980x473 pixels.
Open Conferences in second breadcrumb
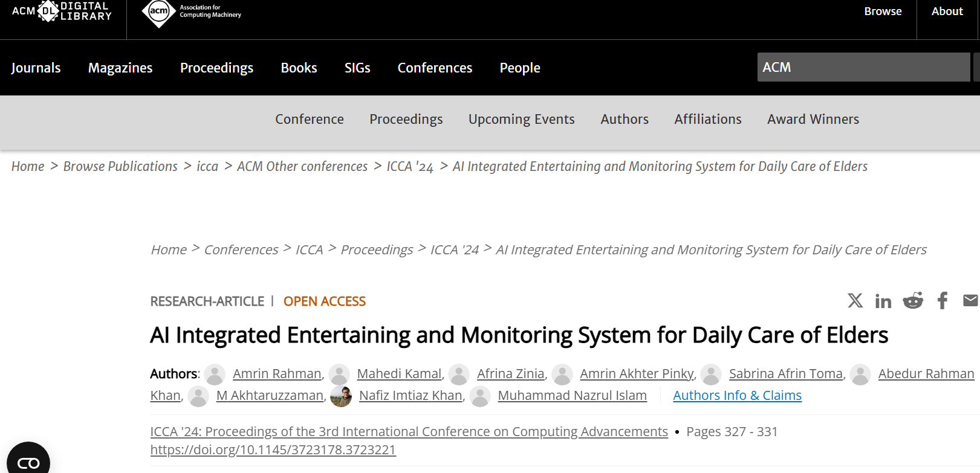241,249
